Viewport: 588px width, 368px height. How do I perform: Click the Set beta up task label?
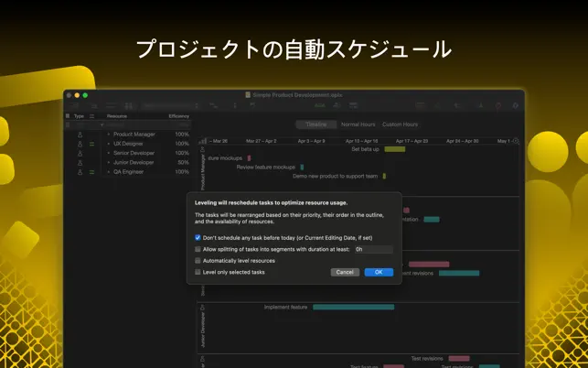coord(365,149)
